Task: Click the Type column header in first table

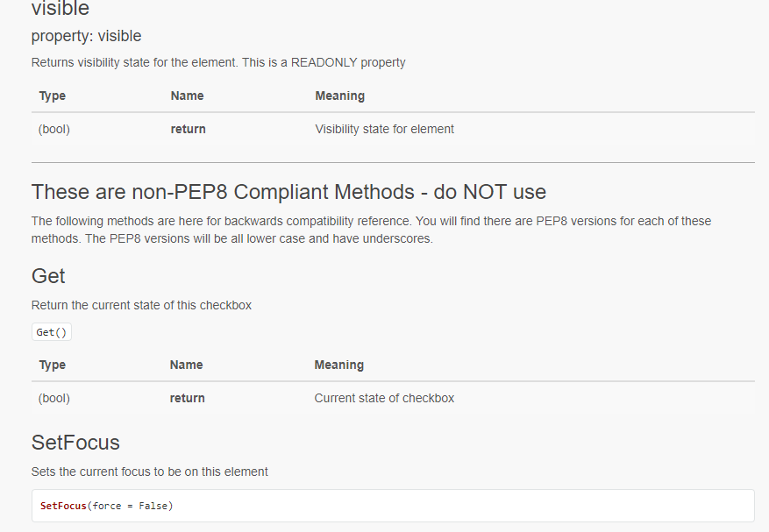Action: click(x=51, y=96)
